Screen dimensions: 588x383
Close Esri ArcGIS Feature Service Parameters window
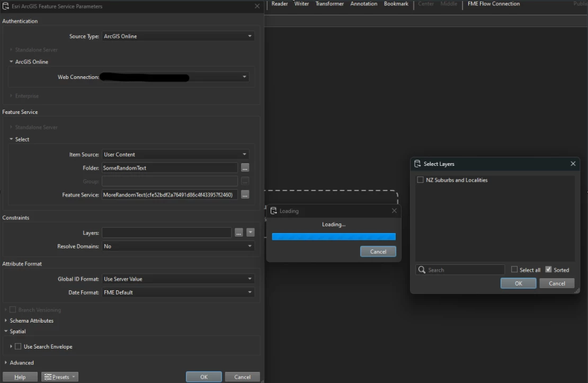[257, 6]
